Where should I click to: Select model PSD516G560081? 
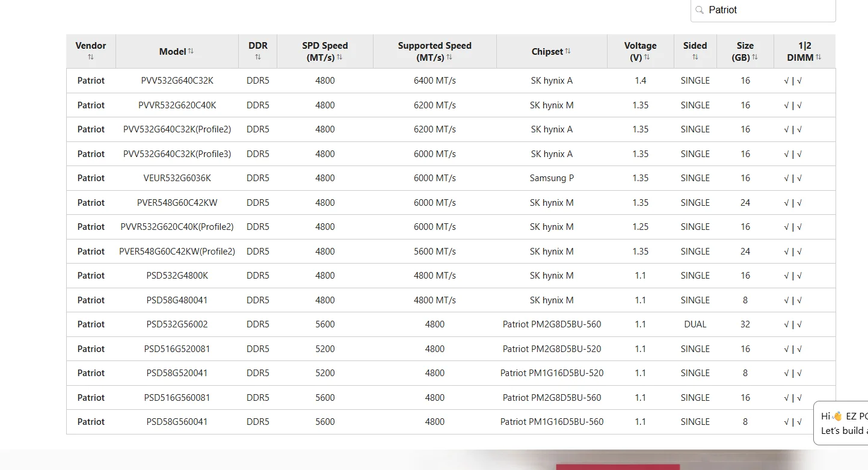[177, 398]
